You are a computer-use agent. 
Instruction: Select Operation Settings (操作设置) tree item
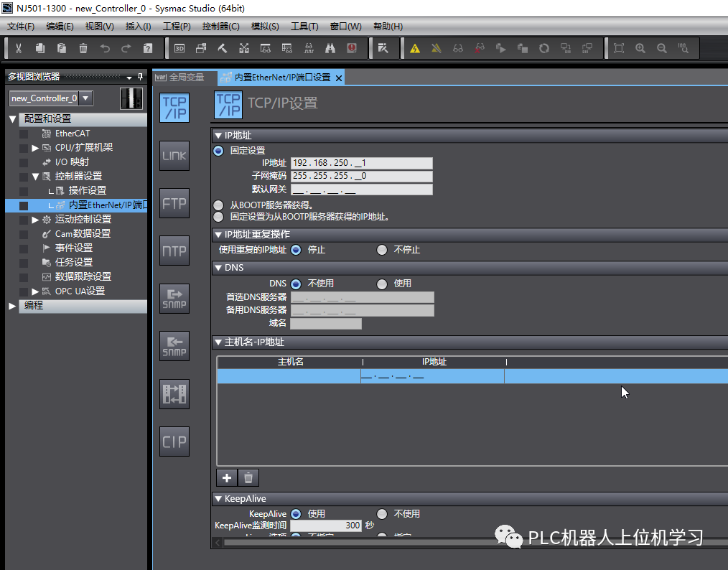[88, 191]
